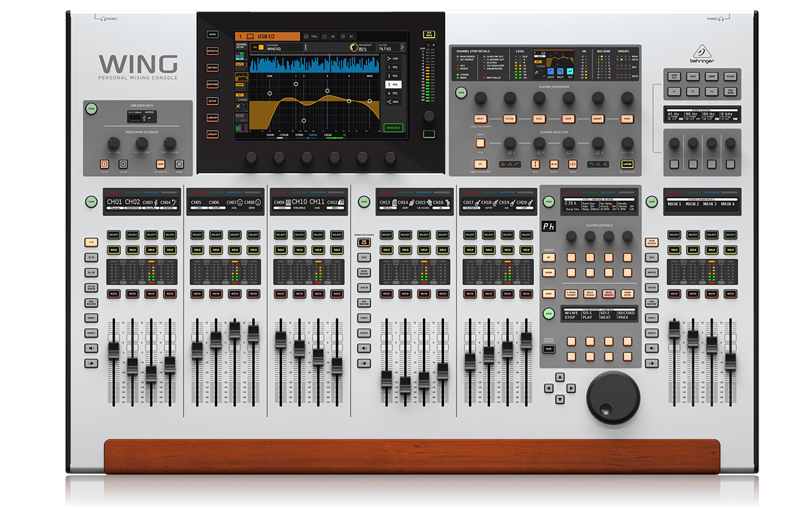Viewport: 812px width, 508px height.
Task: Click the right arrow key beside the jog wheel
Action: 570,388
